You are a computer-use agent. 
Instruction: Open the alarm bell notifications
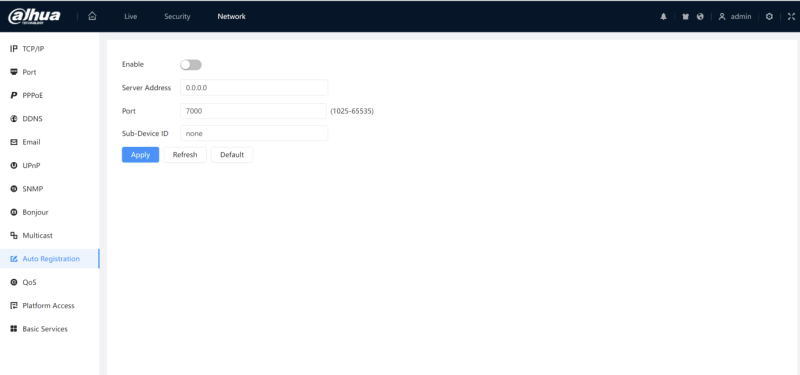tap(663, 16)
